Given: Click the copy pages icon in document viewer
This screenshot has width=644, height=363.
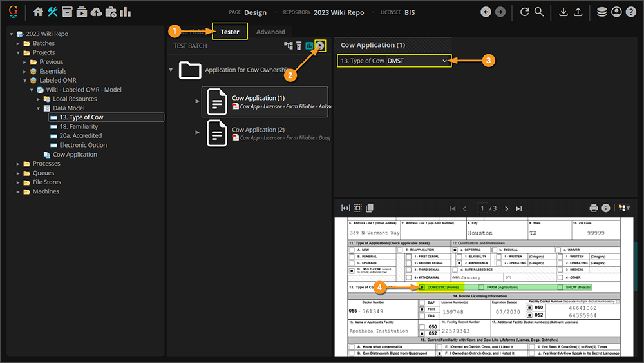Looking at the screenshot, I should coord(370,208).
